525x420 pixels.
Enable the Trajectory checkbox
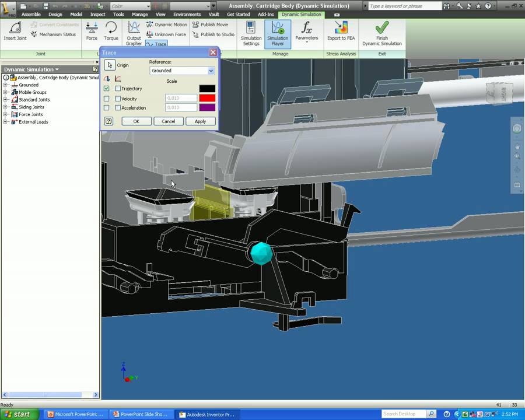[118, 89]
